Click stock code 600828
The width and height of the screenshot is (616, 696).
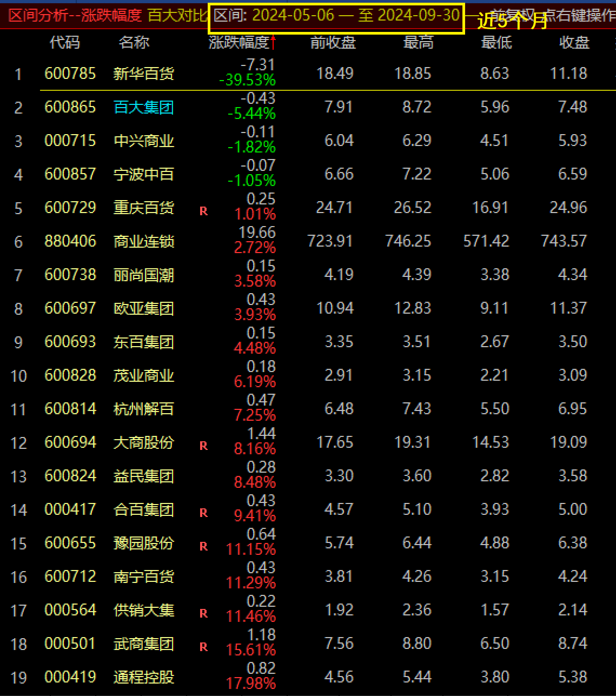(70, 375)
